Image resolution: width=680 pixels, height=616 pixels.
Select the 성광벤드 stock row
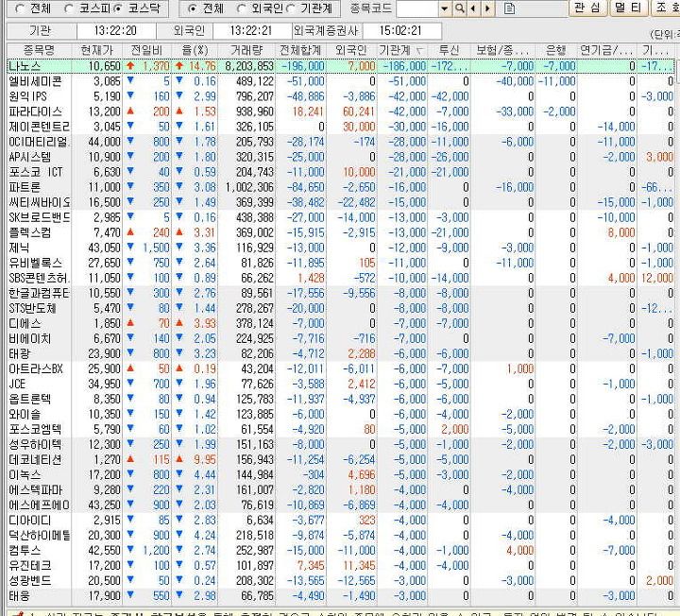(x=341, y=580)
